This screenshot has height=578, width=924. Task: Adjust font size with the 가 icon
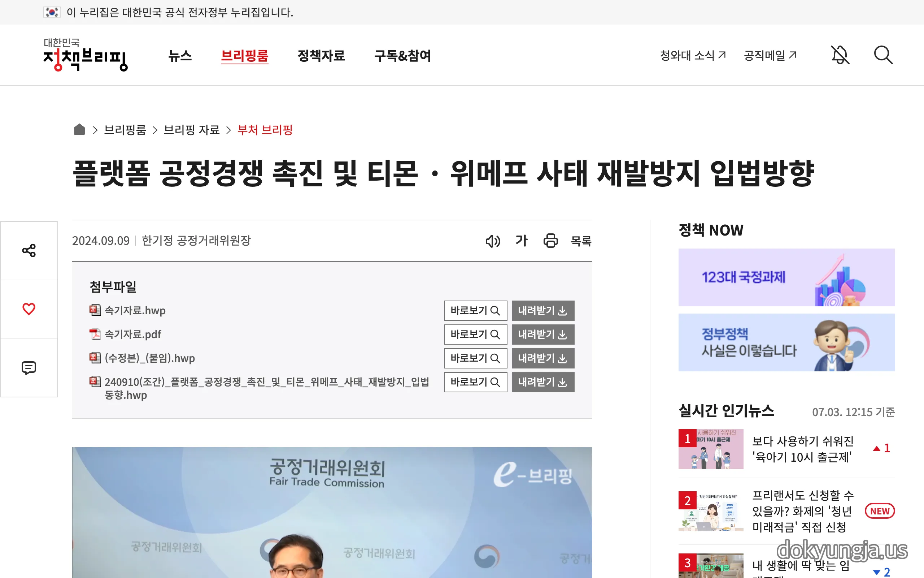[522, 241]
